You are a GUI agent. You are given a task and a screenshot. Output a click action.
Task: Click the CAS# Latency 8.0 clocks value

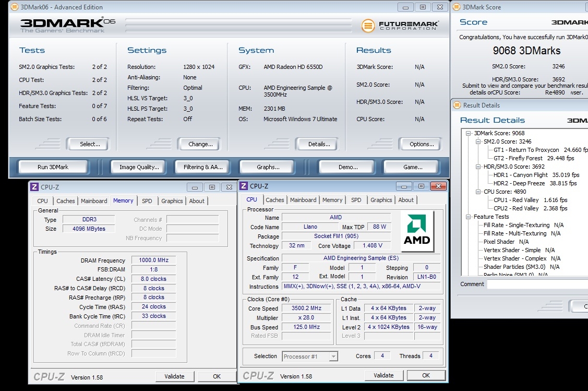point(153,279)
